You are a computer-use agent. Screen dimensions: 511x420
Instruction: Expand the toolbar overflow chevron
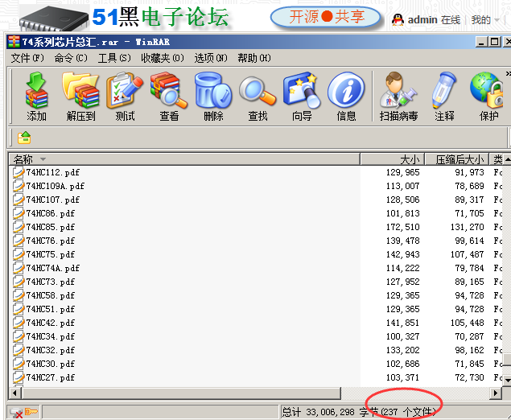(x=508, y=74)
